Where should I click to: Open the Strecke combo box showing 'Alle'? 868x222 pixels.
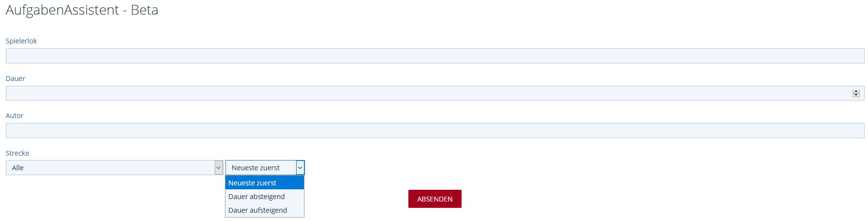[110, 168]
